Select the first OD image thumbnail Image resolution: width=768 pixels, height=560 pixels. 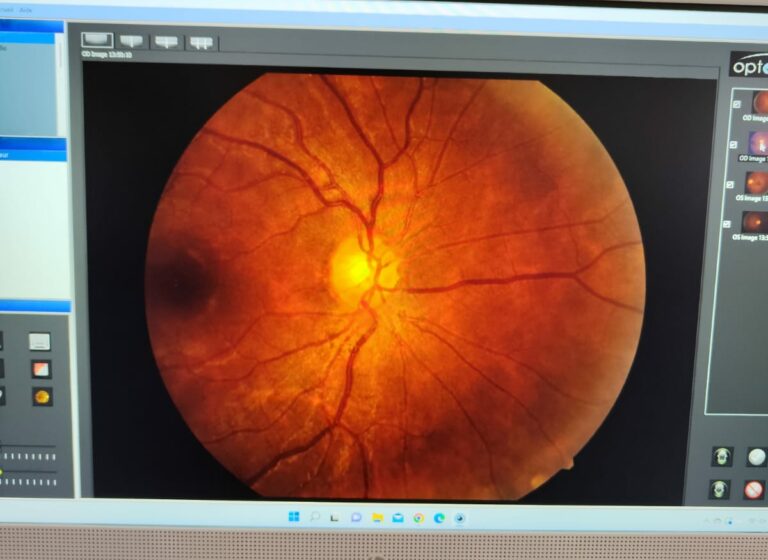point(760,102)
